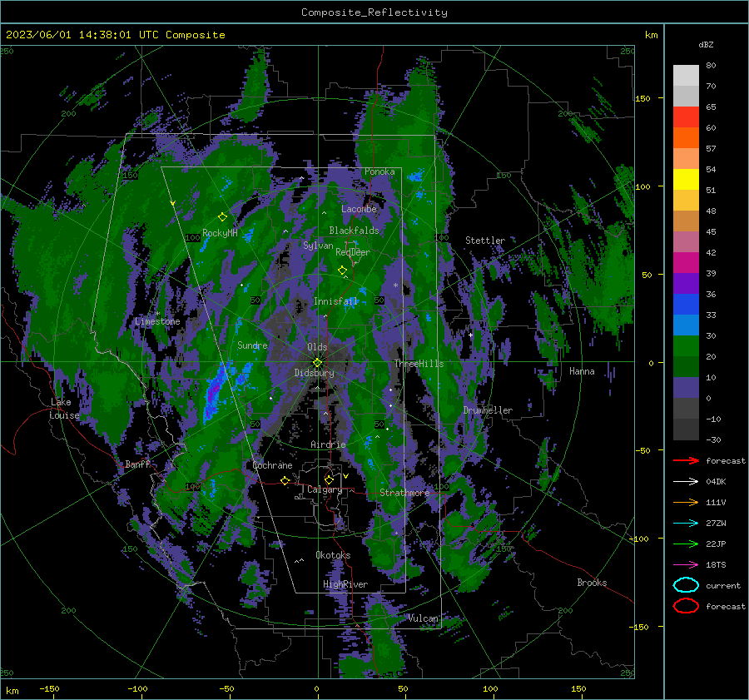
Task: Click the Banff label
Action: (x=137, y=464)
